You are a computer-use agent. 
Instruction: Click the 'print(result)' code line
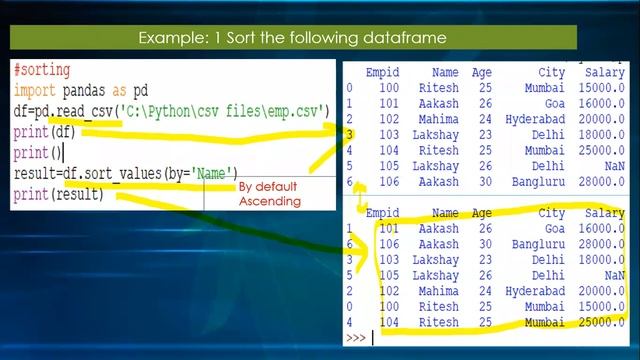[x=58, y=194]
